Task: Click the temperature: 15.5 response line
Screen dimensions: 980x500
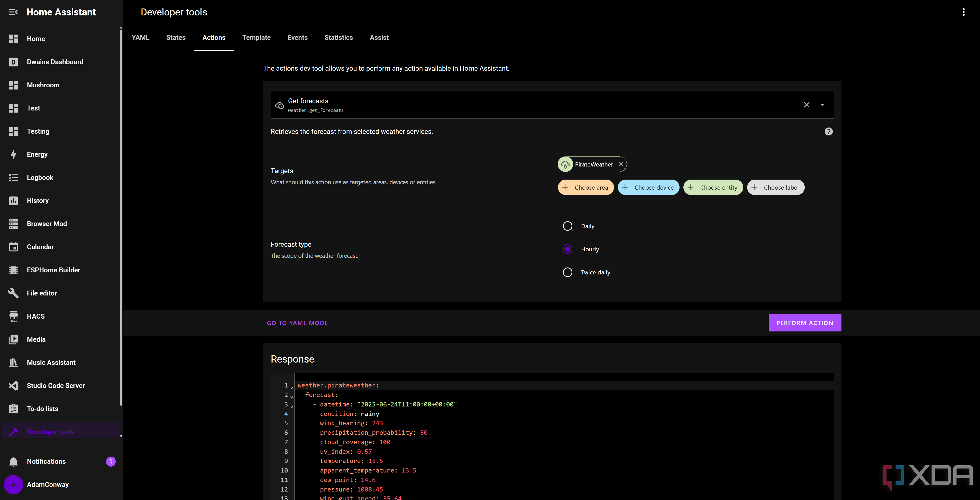Action: pyautogui.click(x=351, y=461)
